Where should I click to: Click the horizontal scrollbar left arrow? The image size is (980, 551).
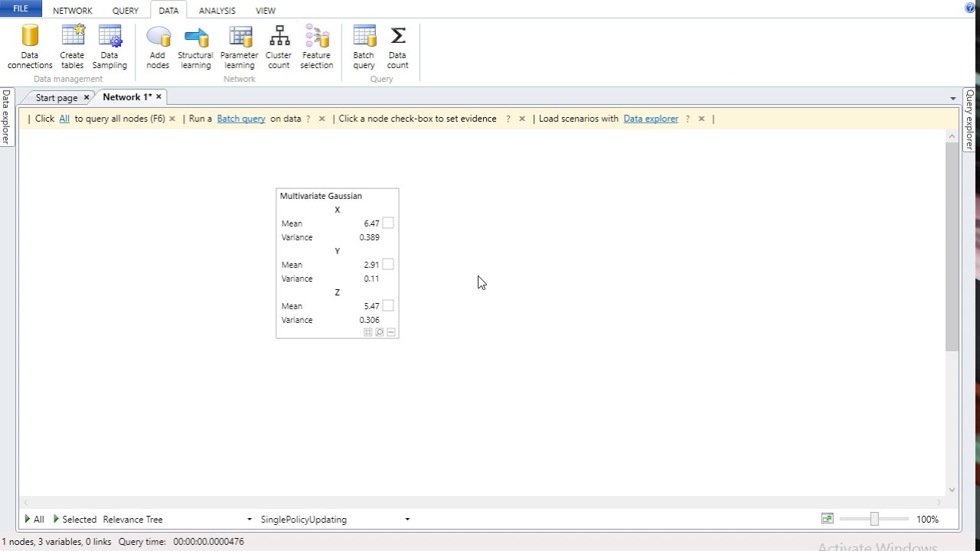(x=25, y=503)
